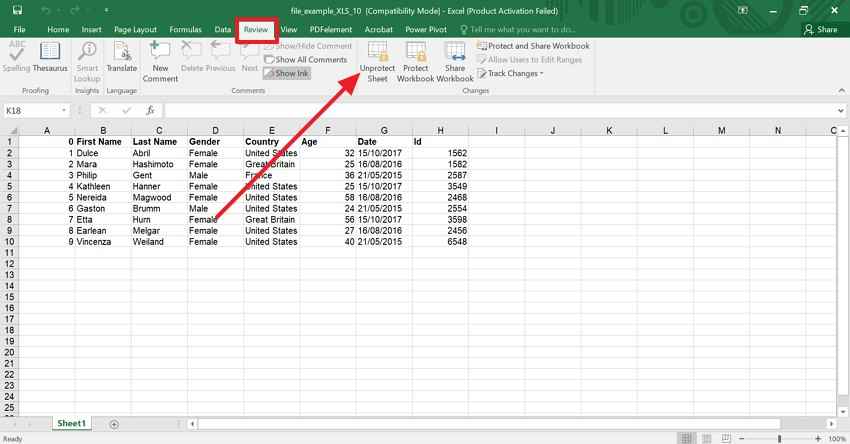Go to Next comment
Image resolution: width=850 pixels, height=444 pixels.
(249, 56)
